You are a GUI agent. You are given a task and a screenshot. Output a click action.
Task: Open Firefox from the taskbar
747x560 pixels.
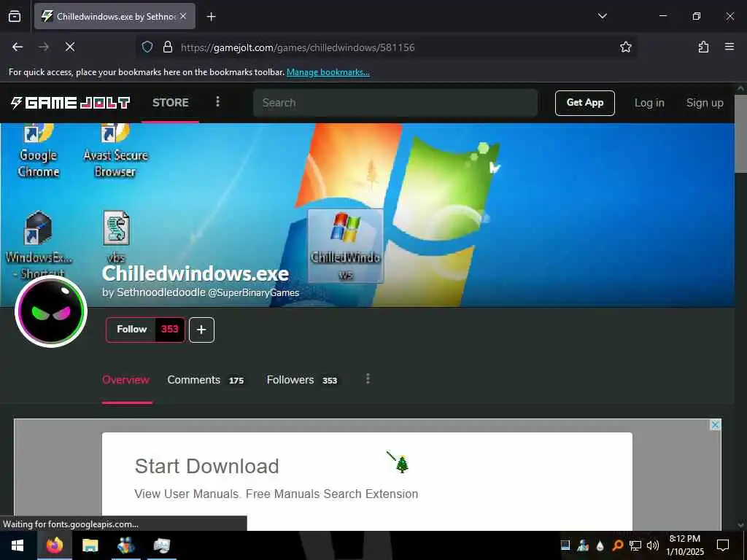[55, 545]
